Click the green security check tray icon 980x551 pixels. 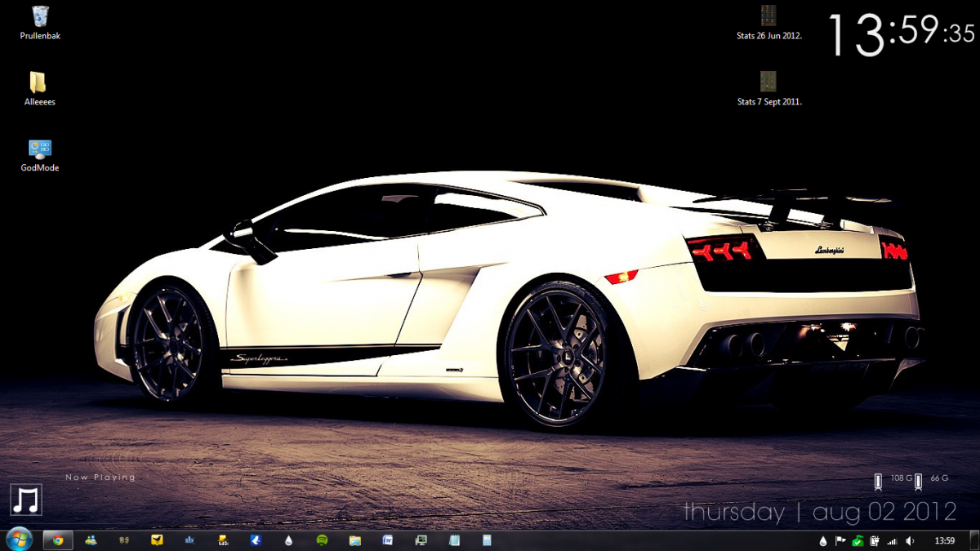857,540
